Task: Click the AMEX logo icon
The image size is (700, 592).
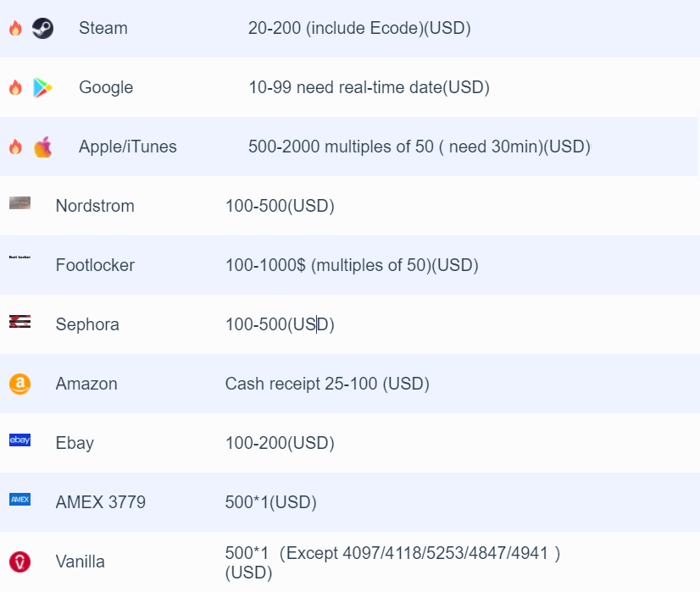Action: 20,499
